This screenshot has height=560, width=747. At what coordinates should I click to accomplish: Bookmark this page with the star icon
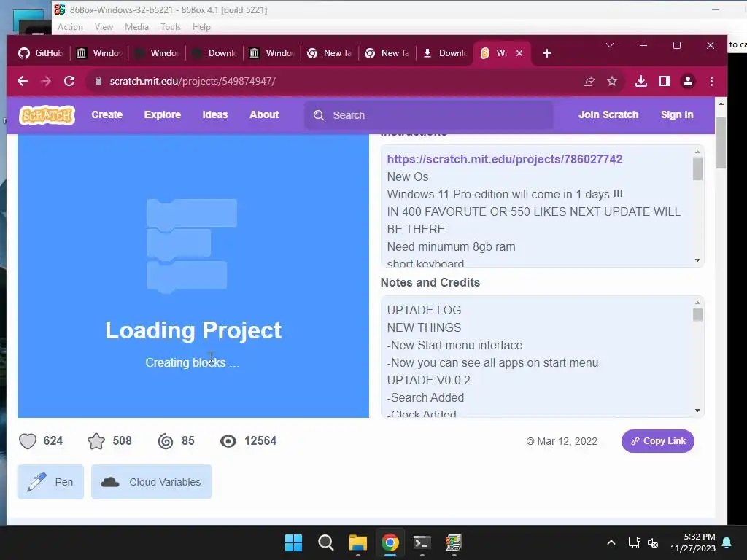pyautogui.click(x=612, y=82)
